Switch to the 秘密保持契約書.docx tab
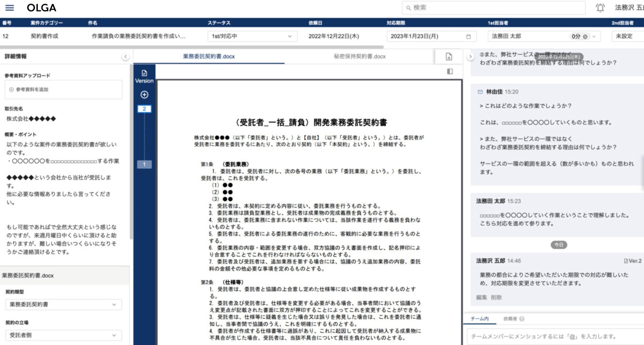This screenshot has height=345, width=644. 360,56
